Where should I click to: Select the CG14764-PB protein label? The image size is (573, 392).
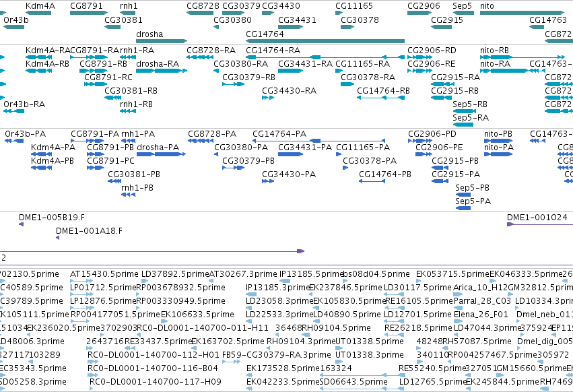[x=385, y=174]
